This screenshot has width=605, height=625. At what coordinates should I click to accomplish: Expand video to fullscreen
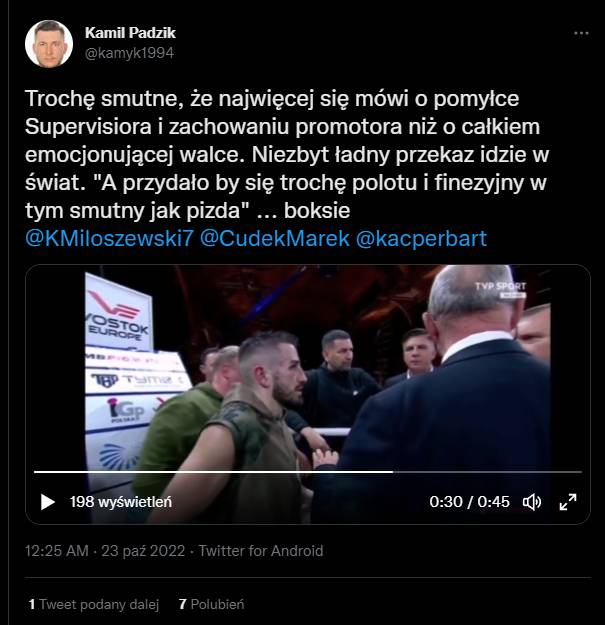click(x=568, y=502)
